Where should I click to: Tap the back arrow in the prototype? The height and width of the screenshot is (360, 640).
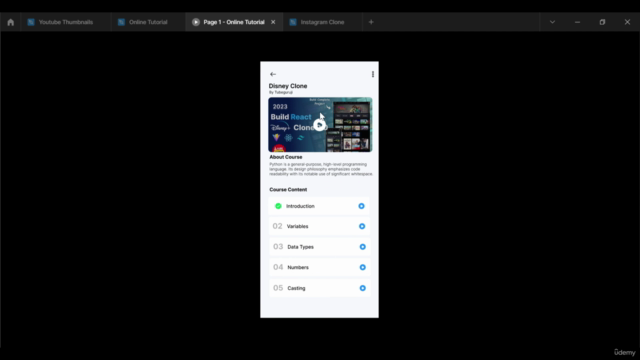[x=273, y=74]
